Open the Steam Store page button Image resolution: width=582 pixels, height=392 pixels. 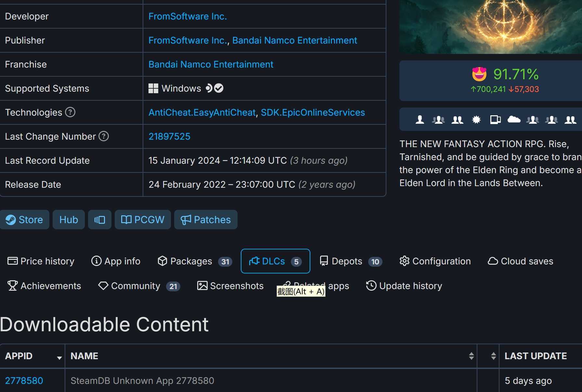(25, 220)
